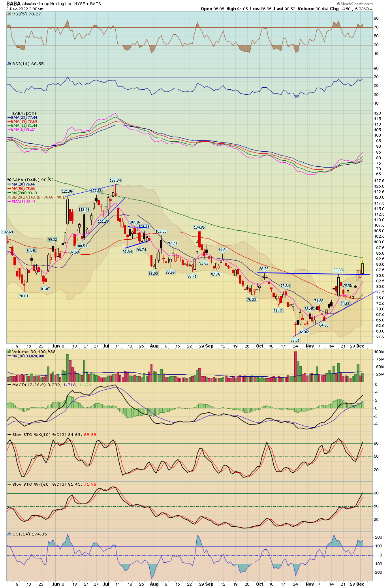
Task: Click the 58.01 low price annotation
Action: coord(295,340)
